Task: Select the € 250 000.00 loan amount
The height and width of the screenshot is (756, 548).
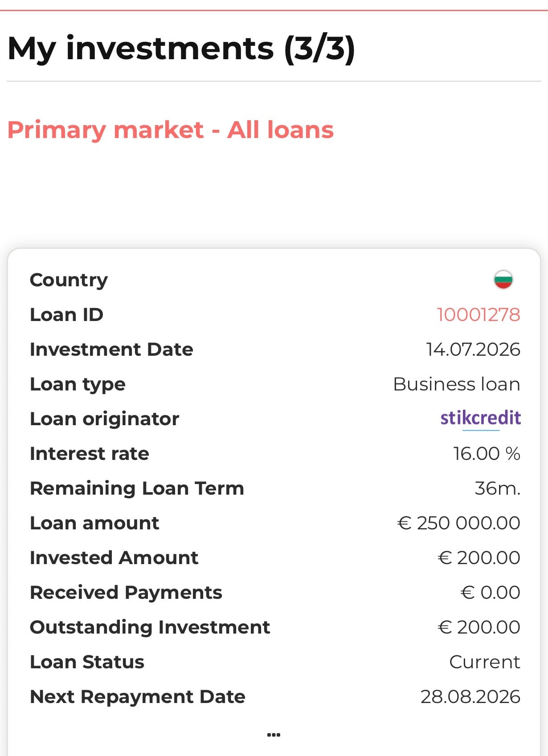Action: coord(459,523)
